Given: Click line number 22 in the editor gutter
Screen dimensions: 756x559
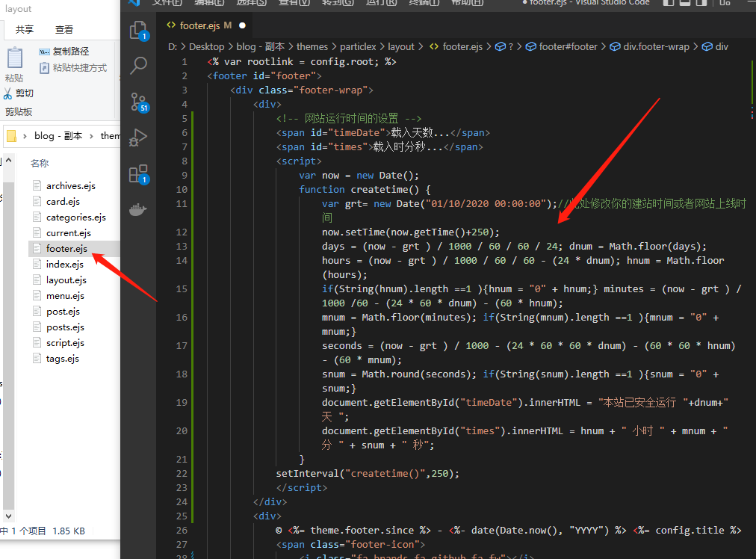Looking at the screenshot, I should pos(182,474).
